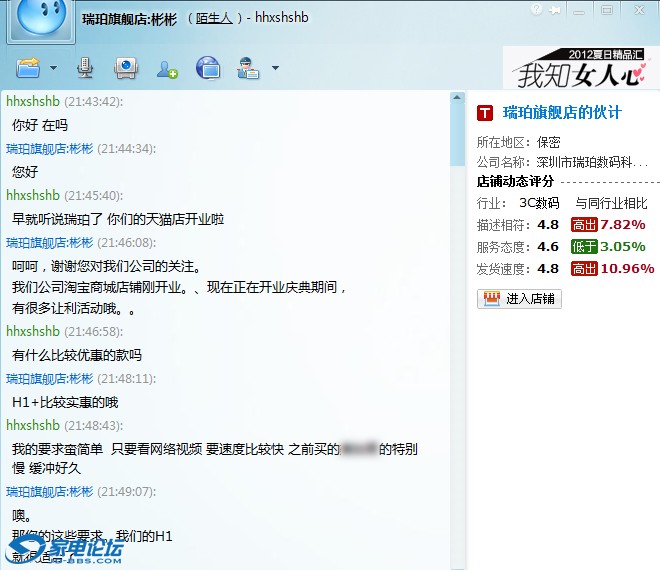Click the message 有很多让利活动哦
The image size is (660, 570).
[74, 308]
